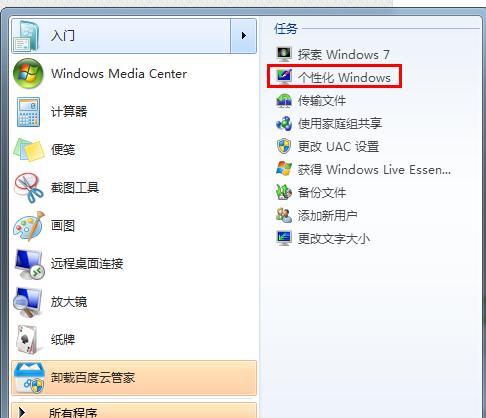Open Sticky Notes (便笺) icon

29,150
